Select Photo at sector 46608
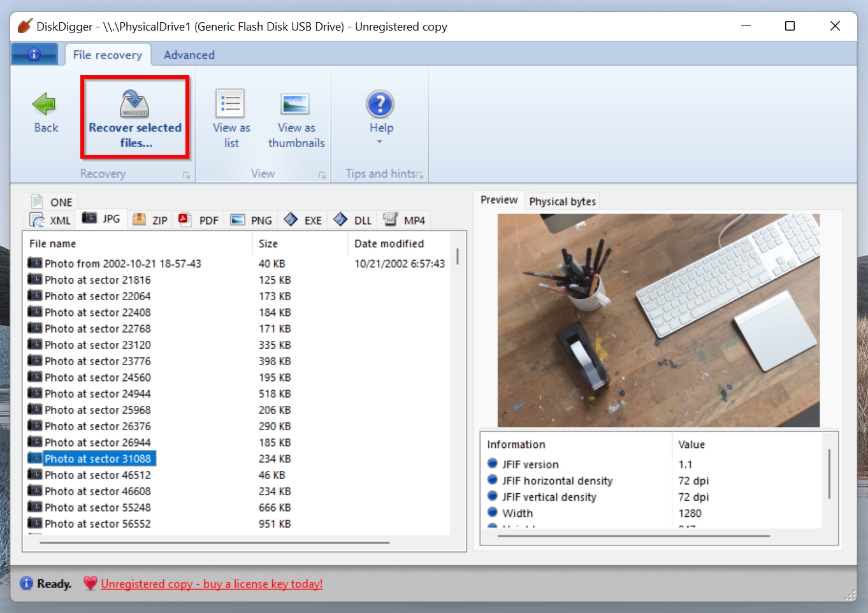Image resolution: width=868 pixels, height=613 pixels. click(x=98, y=491)
